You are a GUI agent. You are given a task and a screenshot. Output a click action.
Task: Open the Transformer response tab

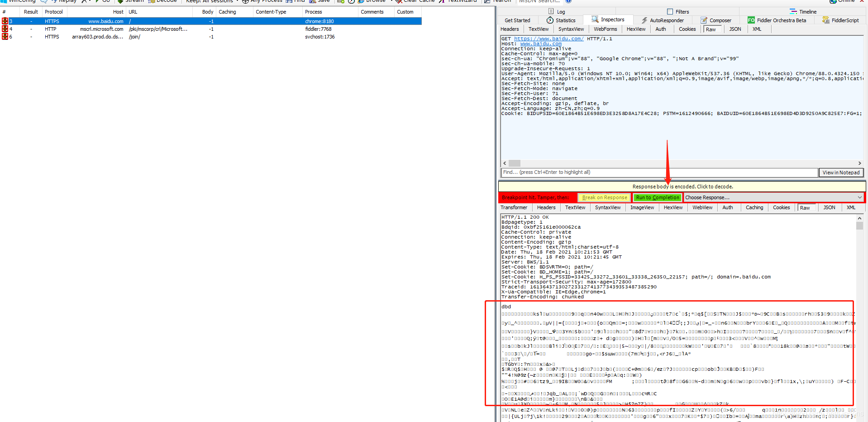pyautogui.click(x=514, y=207)
